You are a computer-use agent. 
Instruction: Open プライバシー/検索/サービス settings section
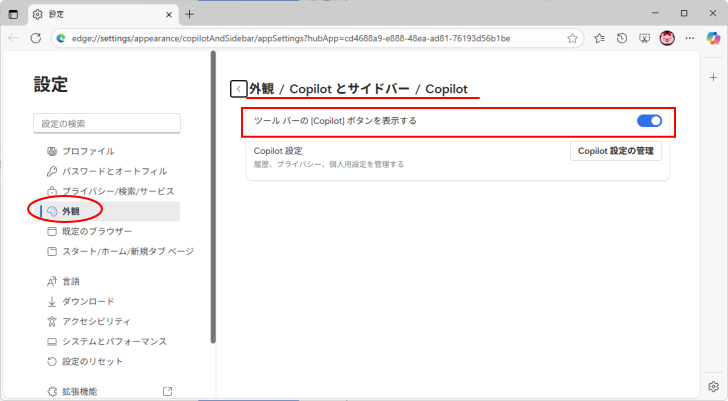[107, 191]
